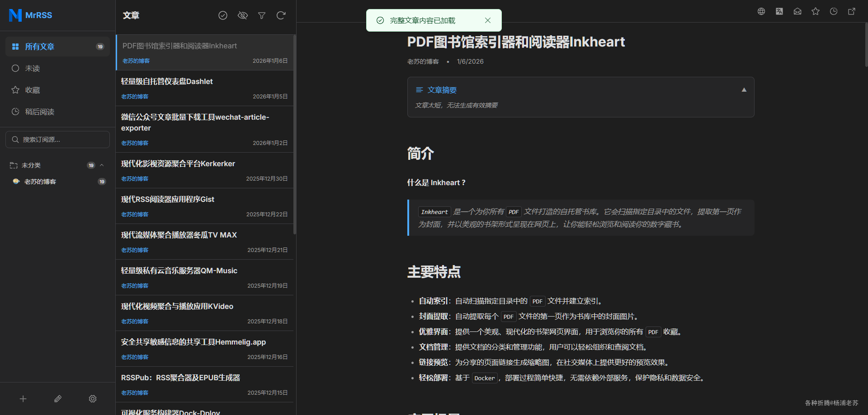Click the 搜索订阅源 search field

pyautogui.click(x=57, y=140)
